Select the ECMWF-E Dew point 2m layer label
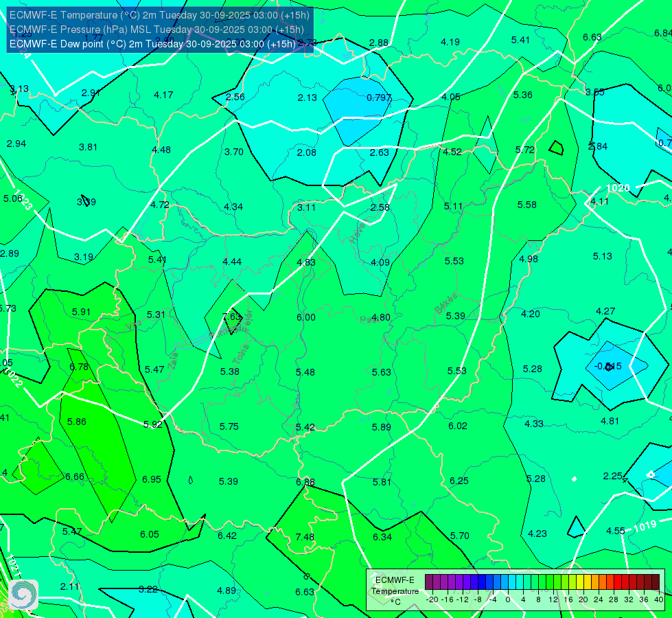The height and width of the screenshot is (618, 672). coord(152,44)
